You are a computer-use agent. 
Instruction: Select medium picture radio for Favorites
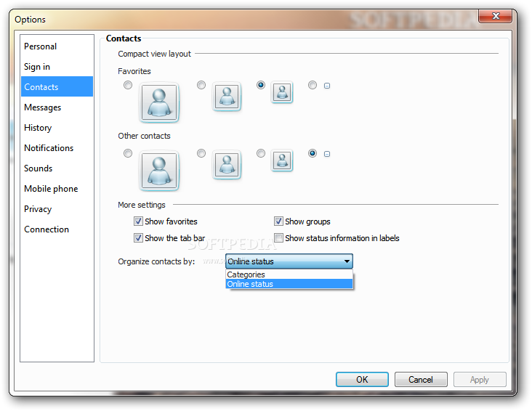point(201,85)
